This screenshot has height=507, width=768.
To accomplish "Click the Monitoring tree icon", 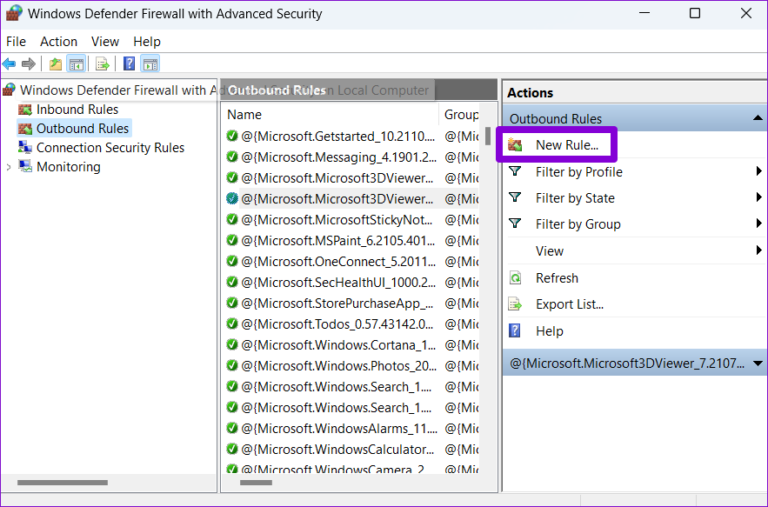I will point(25,167).
